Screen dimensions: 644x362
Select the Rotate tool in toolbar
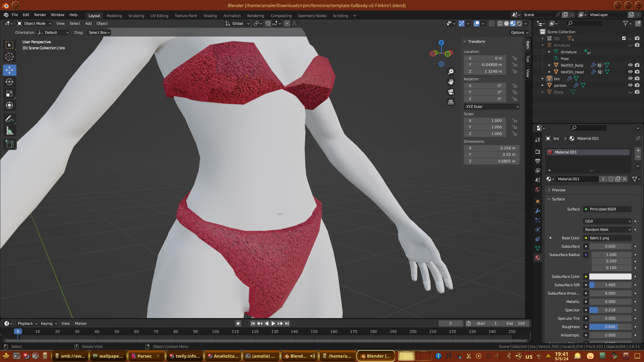pyautogui.click(x=9, y=82)
